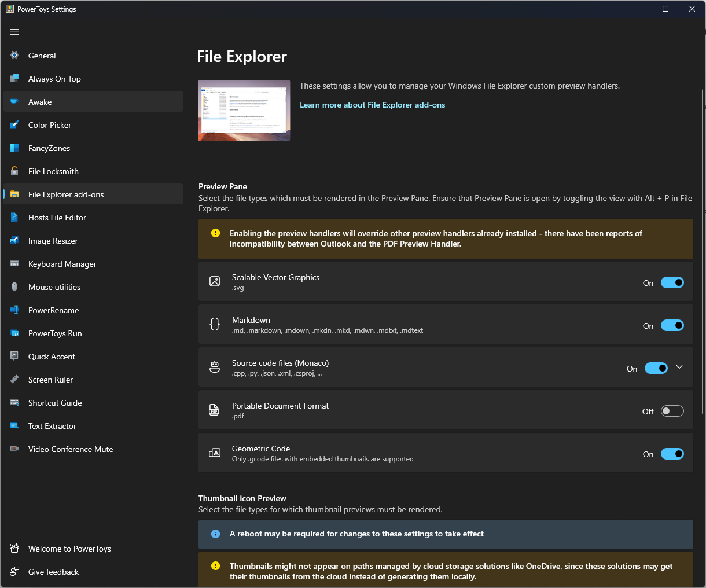Click the Mouse utilities icon
Screen dimensions: 706x588
click(x=15, y=287)
